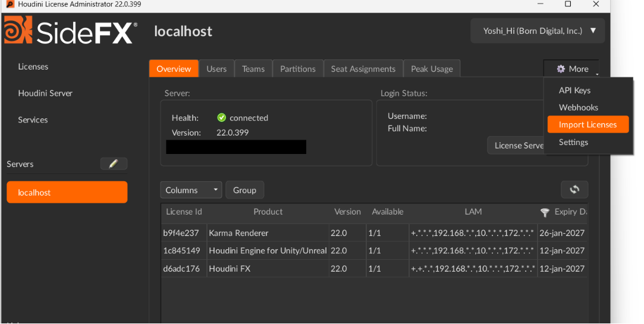Switch to the Users tab

[x=216, y=69]
